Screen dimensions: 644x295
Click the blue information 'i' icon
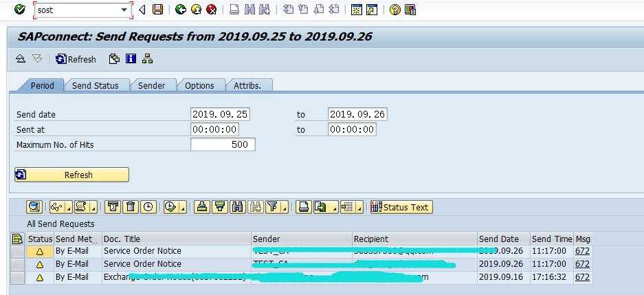point(131,58)
